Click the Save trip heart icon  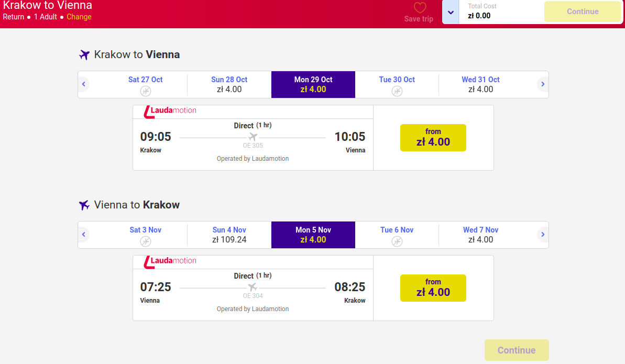coord(420,8)
